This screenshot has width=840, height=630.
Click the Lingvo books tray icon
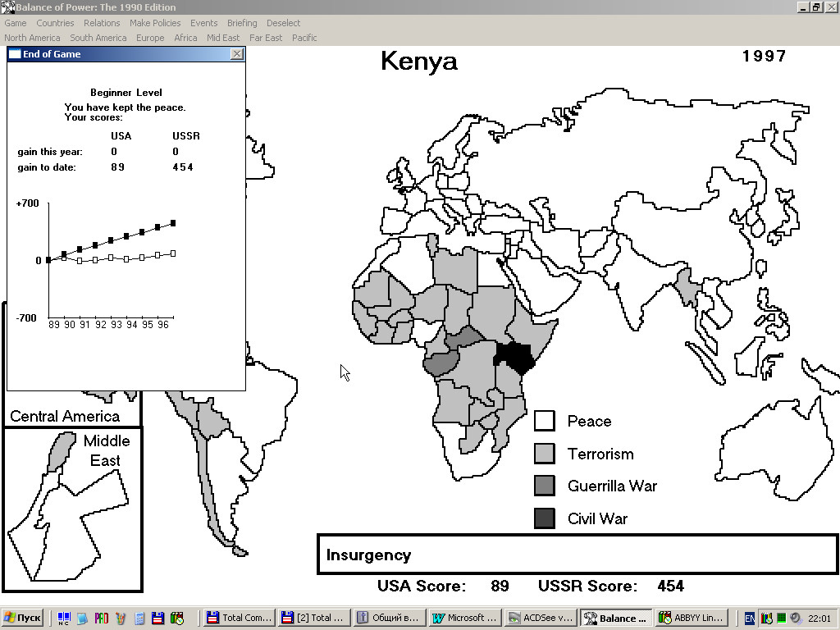coord(767,619)
